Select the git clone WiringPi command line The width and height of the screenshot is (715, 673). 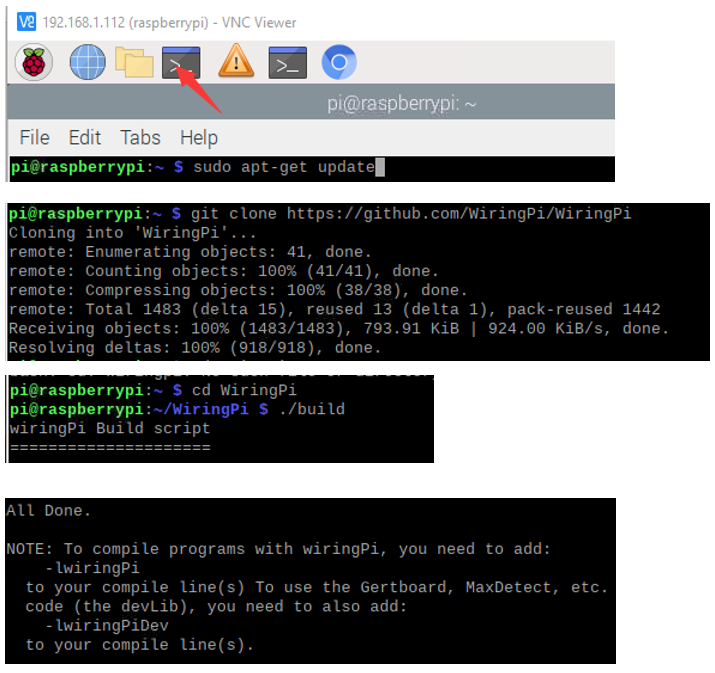pyautogui.click(x=320, y=213)
